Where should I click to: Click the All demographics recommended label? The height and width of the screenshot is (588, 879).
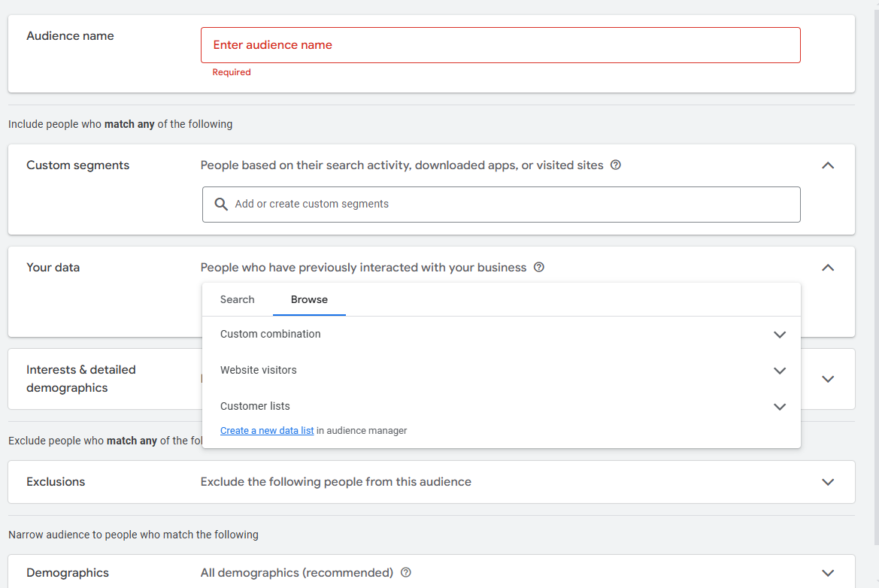[x=296, y=572]
